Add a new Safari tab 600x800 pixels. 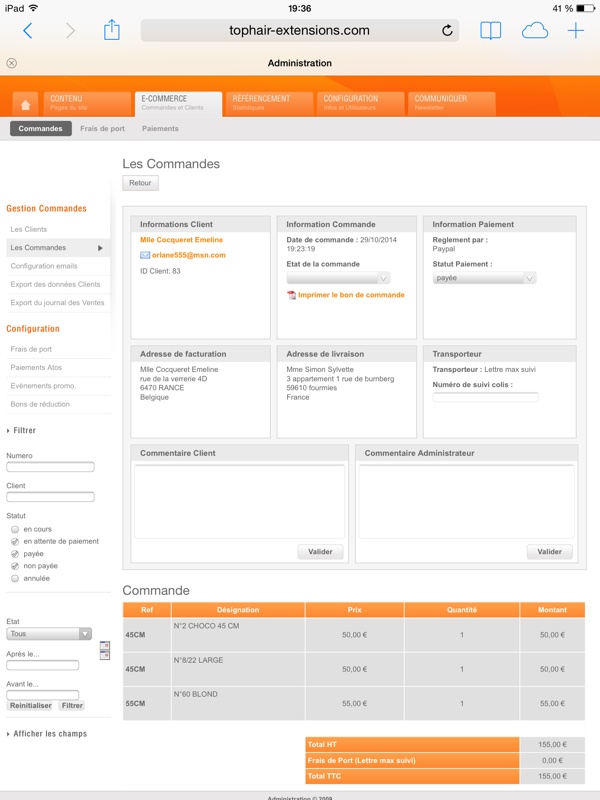pos(576,31)
